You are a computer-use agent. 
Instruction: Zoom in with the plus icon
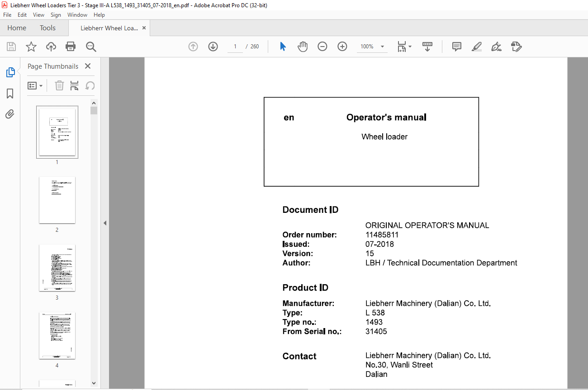coord(342,47)
